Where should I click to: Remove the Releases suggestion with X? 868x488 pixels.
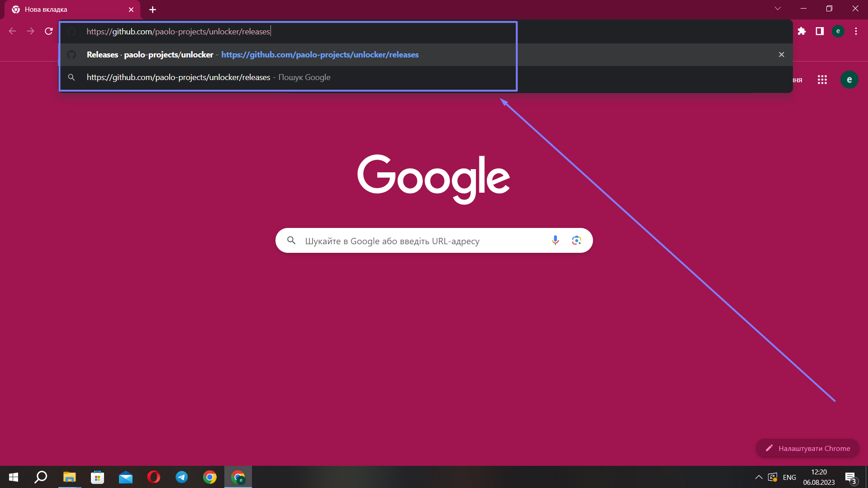(x=781, y=55)
